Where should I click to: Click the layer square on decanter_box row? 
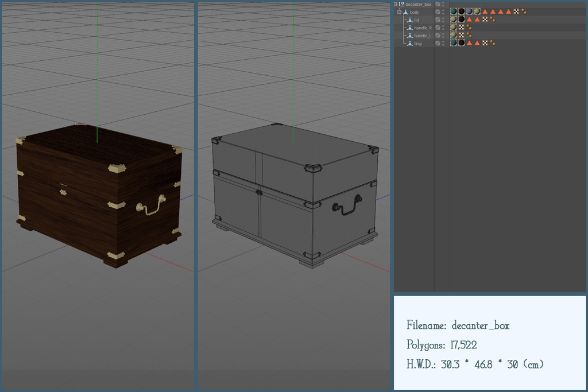[x=438, y=4]
